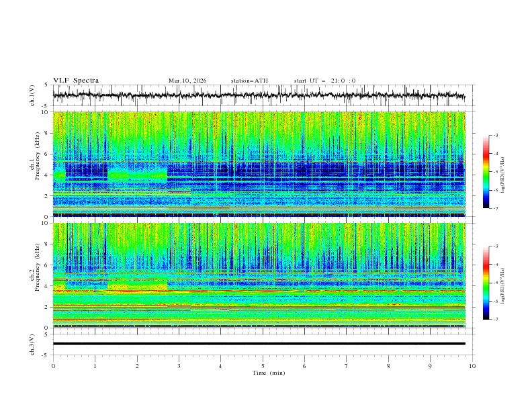532x411 pixels.
Task: Click the "2" kHz tick on ch.2 frequency axis
Action: click(x=47, y=307)
